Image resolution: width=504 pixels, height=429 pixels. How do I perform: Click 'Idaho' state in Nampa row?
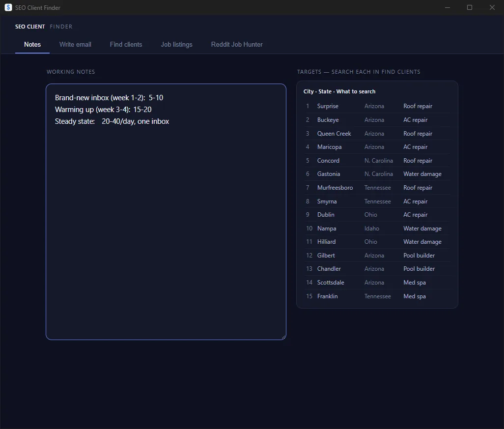click(371, 229)
